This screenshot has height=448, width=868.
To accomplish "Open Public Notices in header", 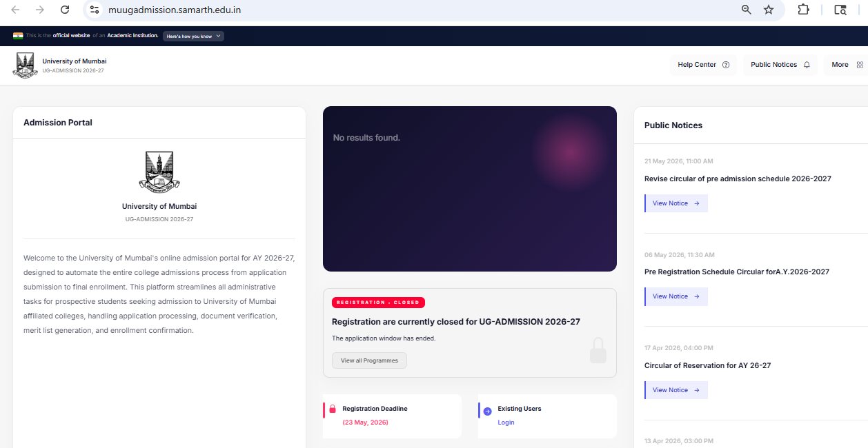I will pos(780,65).
